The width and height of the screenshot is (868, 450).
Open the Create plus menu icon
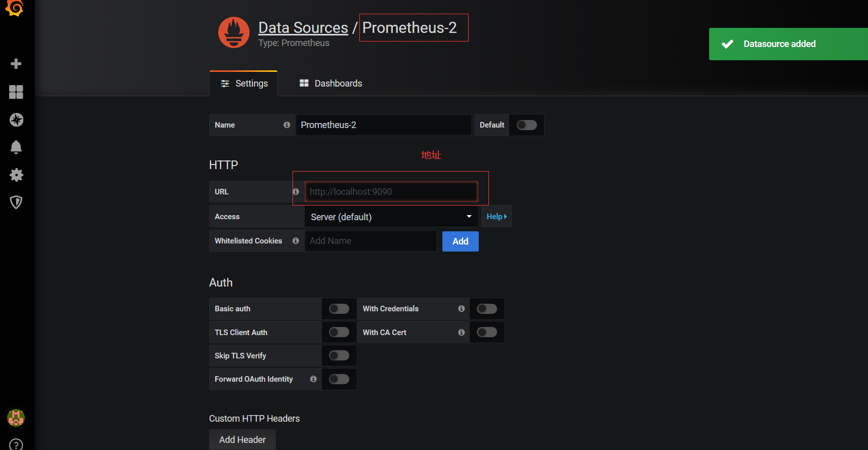[16, 64]
